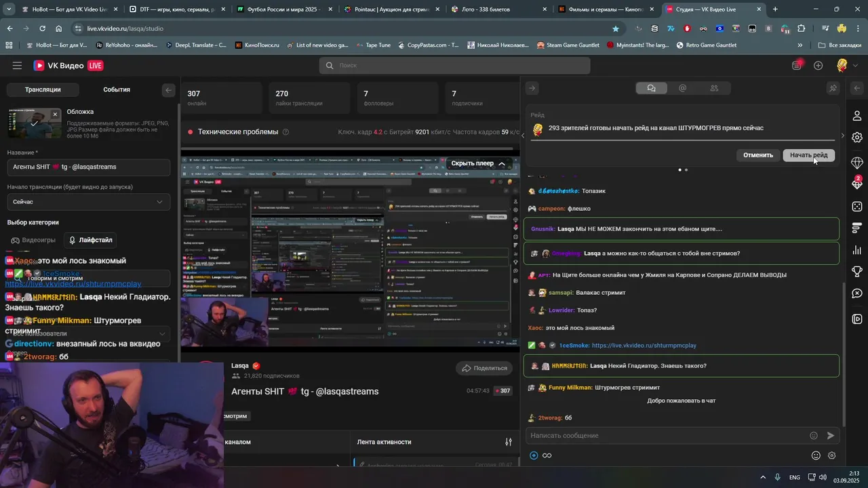Switch to the chat participants tab
Screen dimensions: 868x488
click(x=714, y=88)
